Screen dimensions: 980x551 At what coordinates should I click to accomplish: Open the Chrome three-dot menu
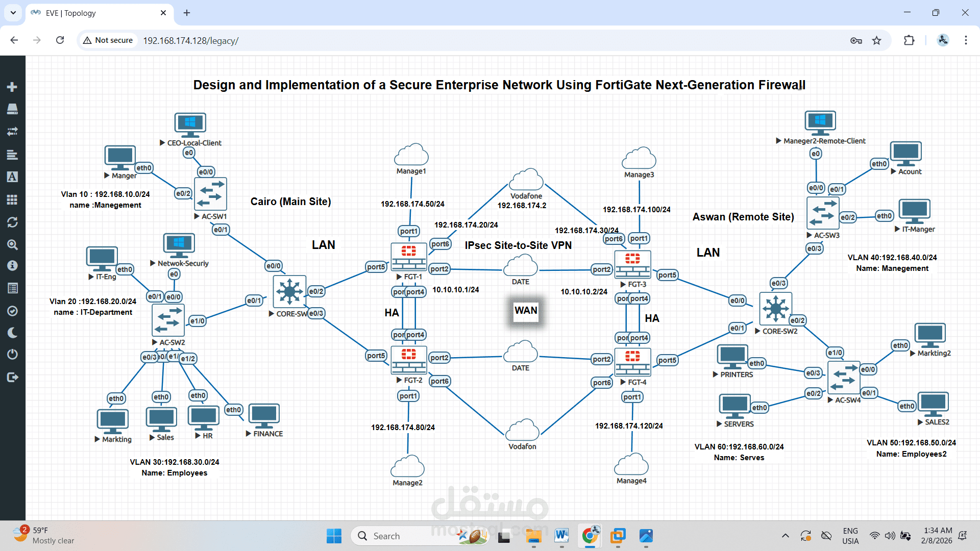point(966,40)
